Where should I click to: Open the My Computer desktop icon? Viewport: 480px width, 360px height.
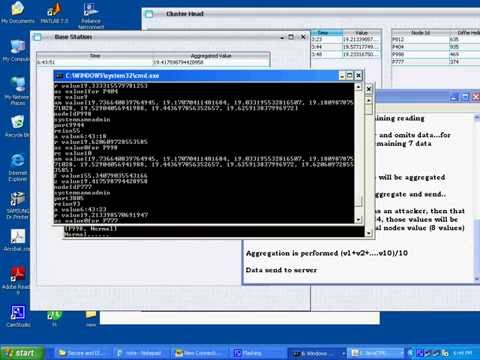tap(16, 51)
